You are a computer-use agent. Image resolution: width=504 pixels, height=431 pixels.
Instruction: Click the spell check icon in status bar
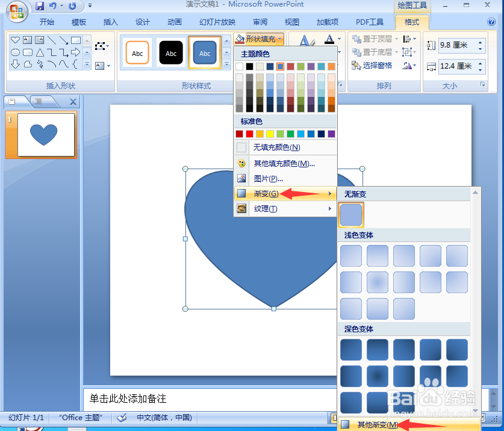[122, 418]
